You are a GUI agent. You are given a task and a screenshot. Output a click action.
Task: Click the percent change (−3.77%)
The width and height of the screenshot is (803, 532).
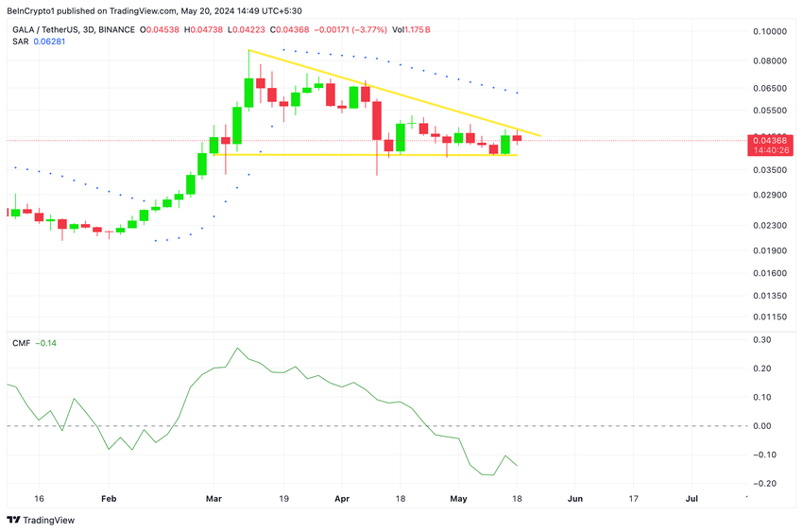coord(369,29)
